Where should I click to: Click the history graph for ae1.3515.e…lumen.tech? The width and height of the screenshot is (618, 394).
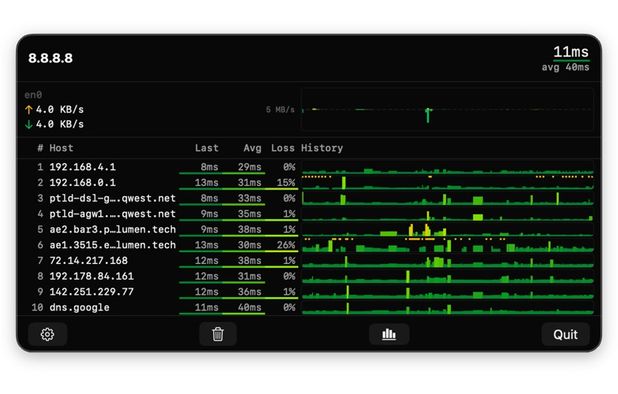point(447,245)
